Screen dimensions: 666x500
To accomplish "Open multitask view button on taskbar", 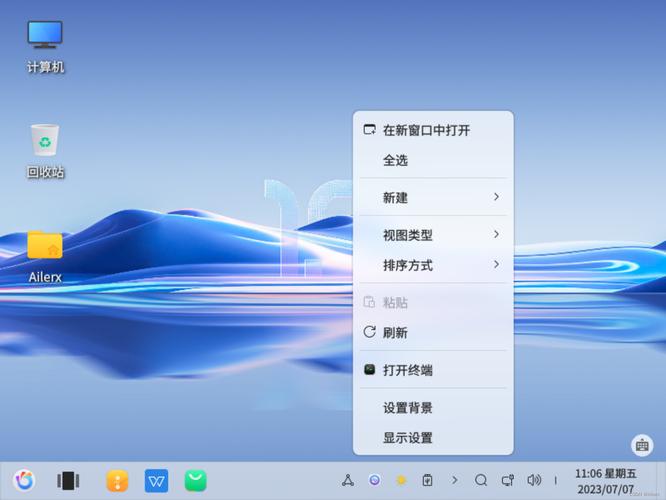I will click(68, 480).
